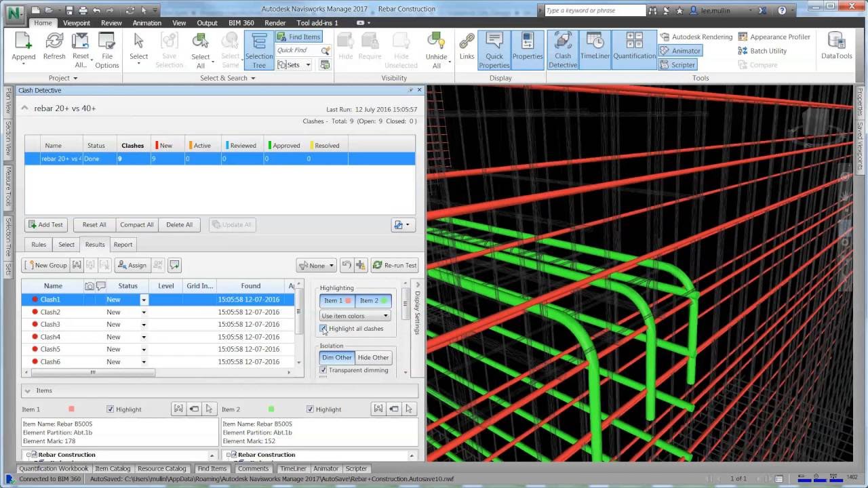Image resolution: width=868 pixels, height=488 pixels.
Task: Open the Batch Utility tool
Action: coord(763,51)
